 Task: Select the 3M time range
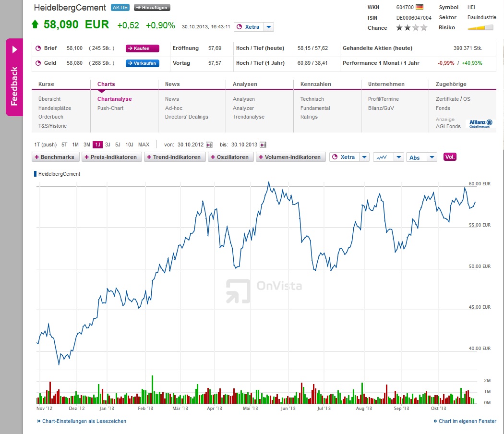87,145
